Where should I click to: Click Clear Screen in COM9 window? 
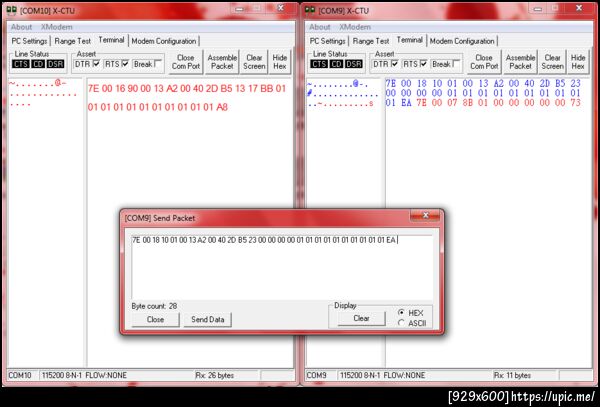552,62
